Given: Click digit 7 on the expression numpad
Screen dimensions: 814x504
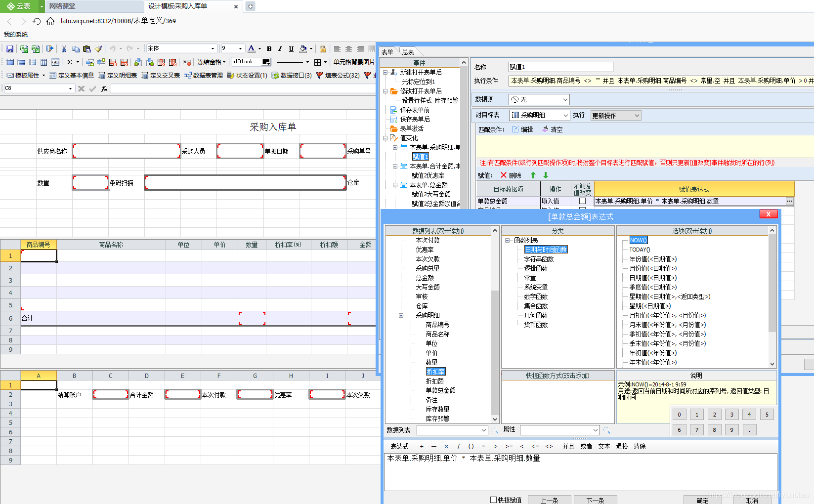Looking at the screenshot, I should (x=696, y=429).
